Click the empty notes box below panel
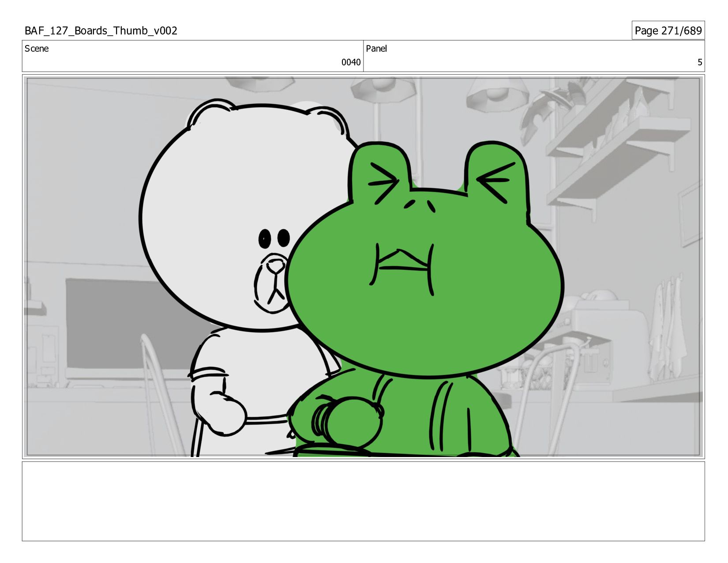This screenshot has width=728, height=563. coord(364,501)
